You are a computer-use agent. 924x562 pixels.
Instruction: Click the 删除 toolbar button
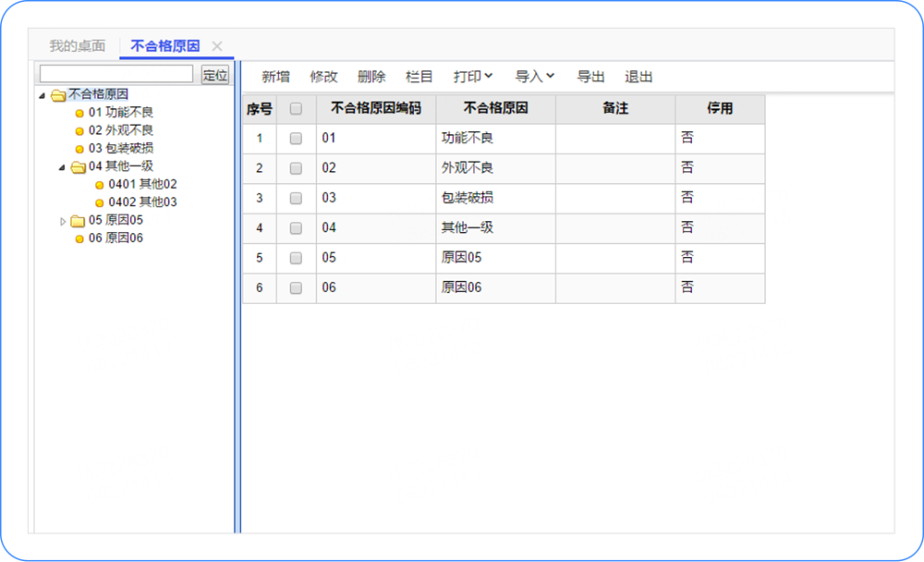point(371,77)
